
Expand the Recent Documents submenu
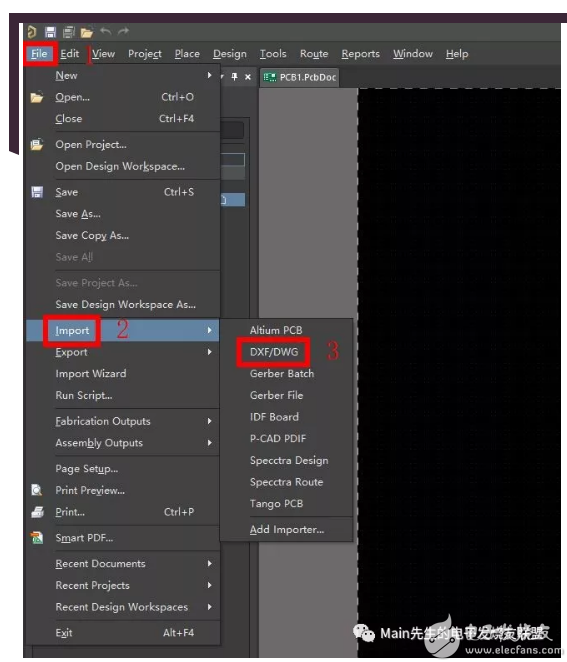coord(123,564)
